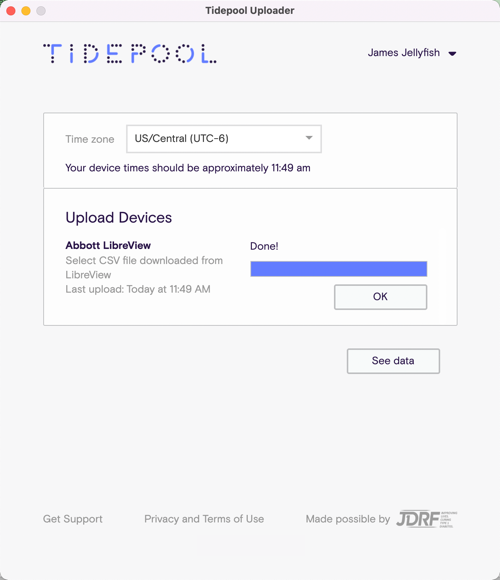Image resolution: width=500 pixels, height=580 pixels.
Task: Click OK to confirm the upload
Action: pos(380,297)
